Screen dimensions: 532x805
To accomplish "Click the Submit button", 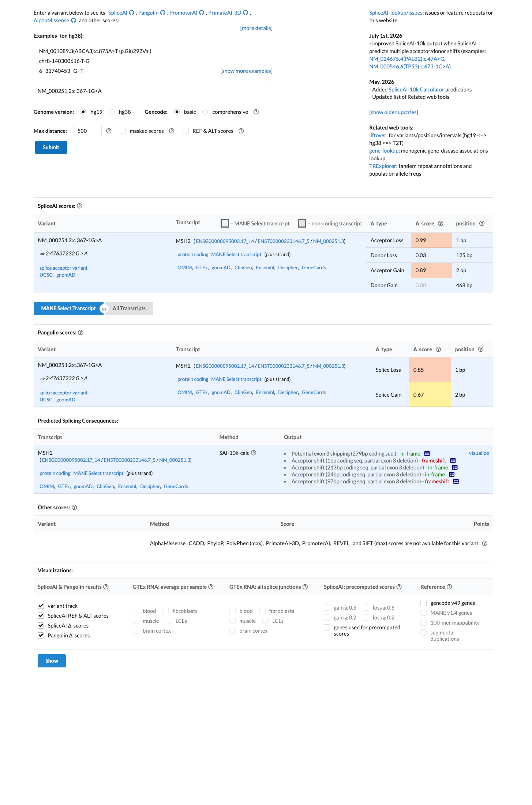I will (51, 147).
